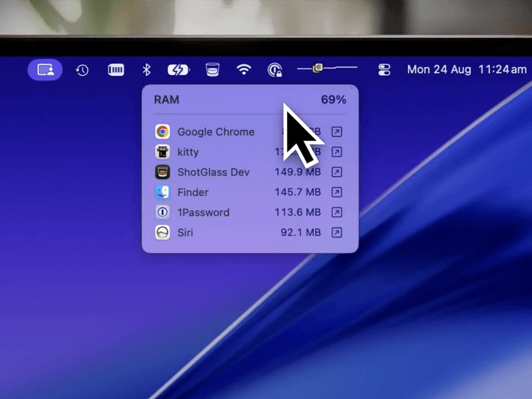Open the Wi-Fi menu
The height and width of the screenshot is (399, 532).
pyautogui.click(x=244, y=70)
